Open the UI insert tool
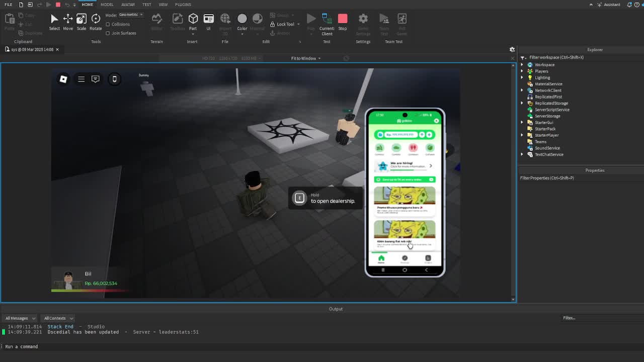Viewport: 644px width, 362px height. click(x=208, y=22)
